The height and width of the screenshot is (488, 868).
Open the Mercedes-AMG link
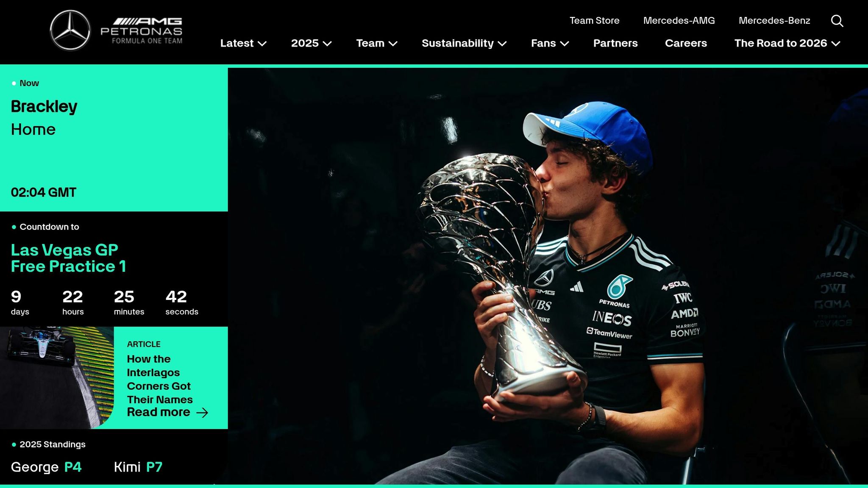679,20
